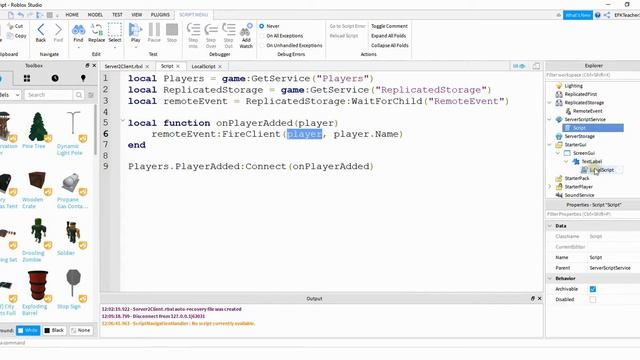This screenshot has height=360, width=640.
Task: Click the Toolbox search field
Action: click(49, 95)
